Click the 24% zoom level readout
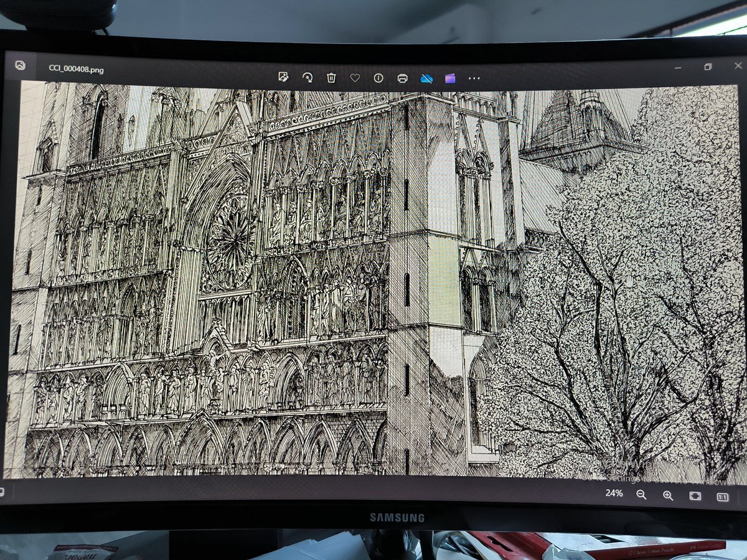 click(x=614, y=493)
